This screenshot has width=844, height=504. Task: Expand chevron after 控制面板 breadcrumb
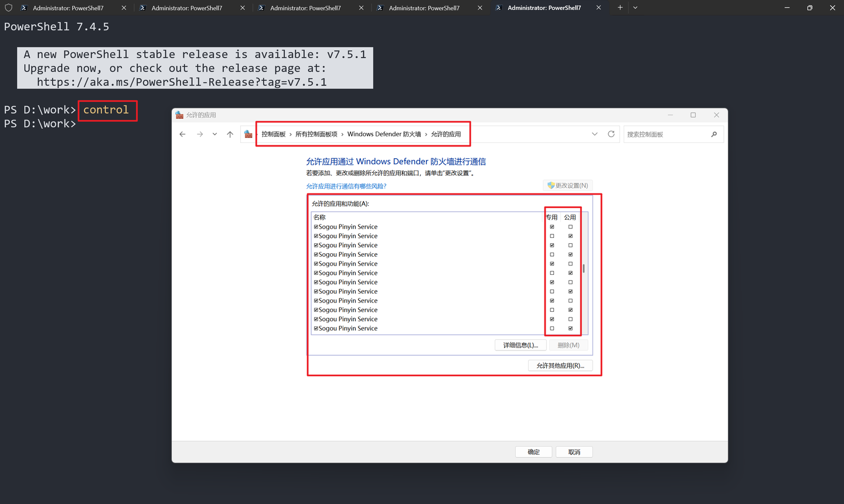pos(290,134)
